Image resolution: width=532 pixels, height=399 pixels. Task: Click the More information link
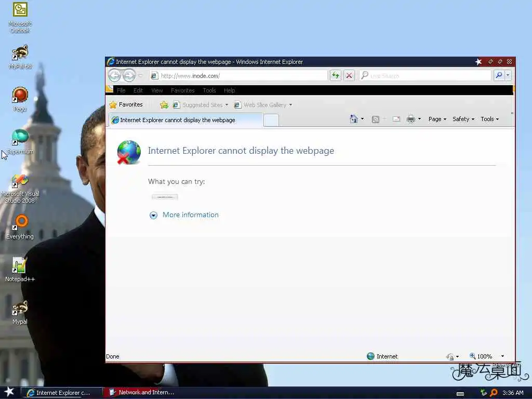[190, 215]
